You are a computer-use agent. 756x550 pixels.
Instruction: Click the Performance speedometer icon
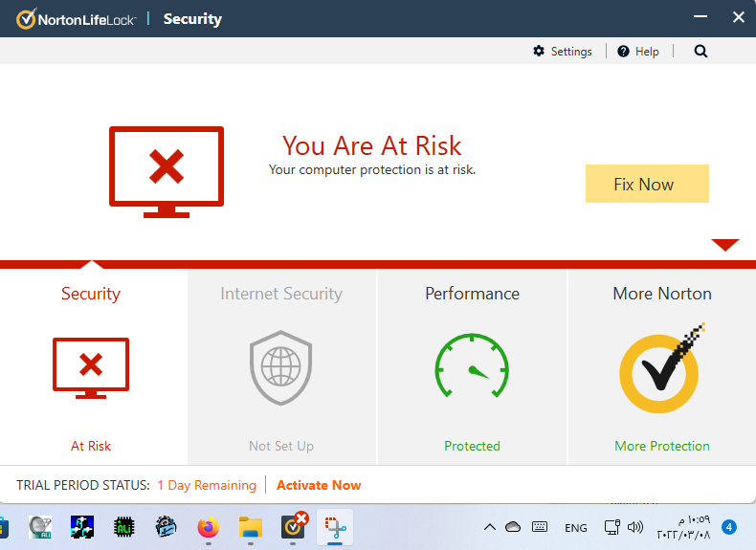tap(472, 365)
